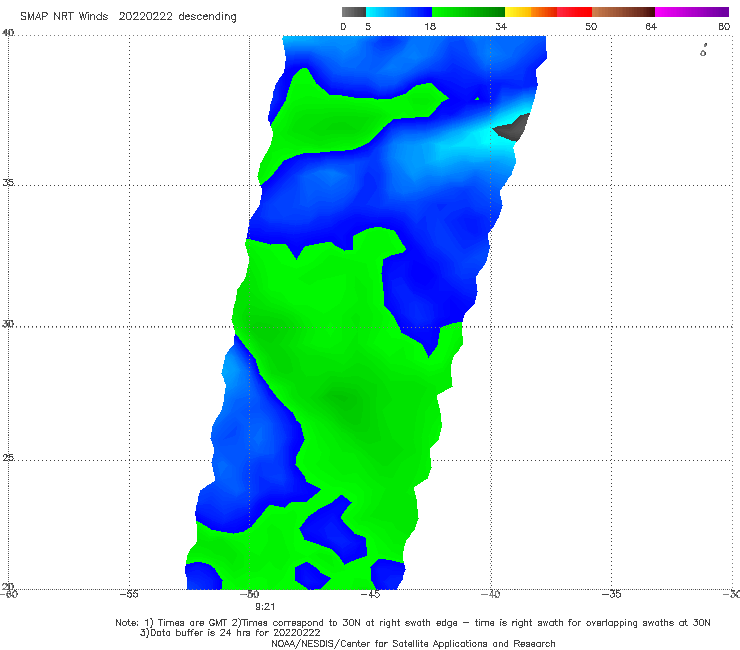Click the colorbar label '64'

coord(651,26)
